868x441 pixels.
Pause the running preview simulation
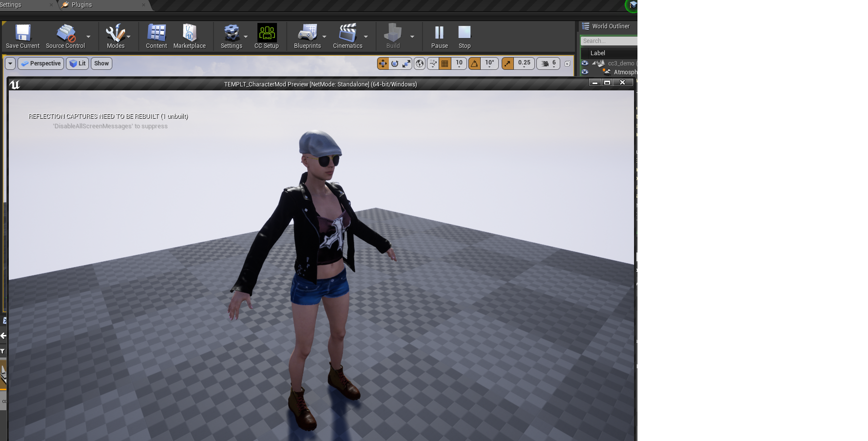pyautogui.click(x=439, y=36)
